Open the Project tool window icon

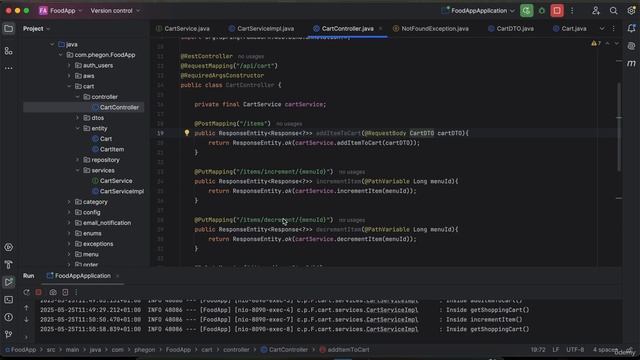coord(8,29)
